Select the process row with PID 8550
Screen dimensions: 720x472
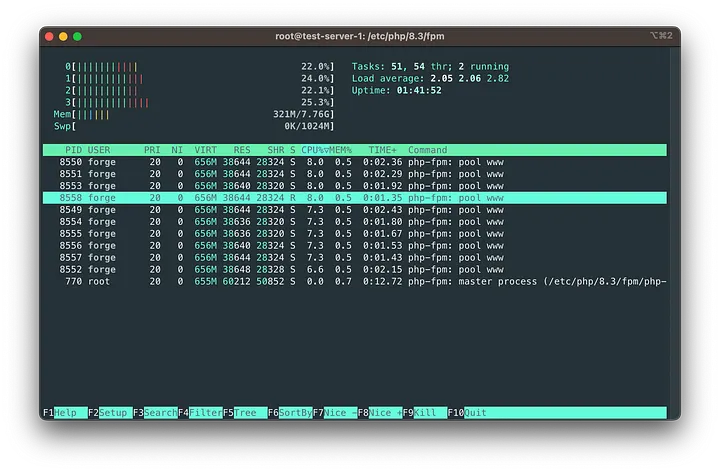pos(355,162)
